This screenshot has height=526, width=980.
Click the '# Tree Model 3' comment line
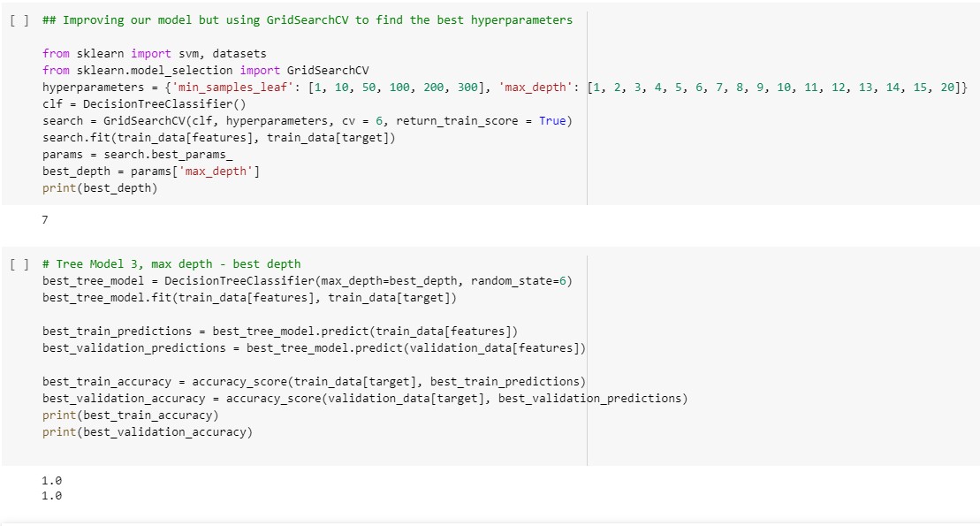point(171,263)
